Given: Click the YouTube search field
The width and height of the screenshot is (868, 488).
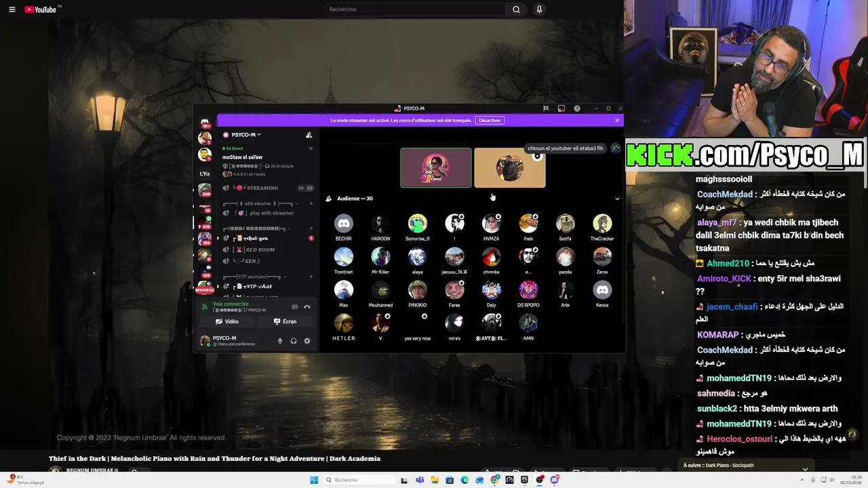Looking at the screenshot, I should [x=414, y=9].
